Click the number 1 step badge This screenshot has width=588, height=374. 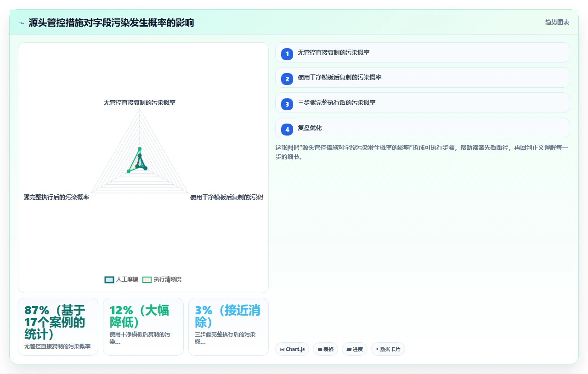coord(287,54)
